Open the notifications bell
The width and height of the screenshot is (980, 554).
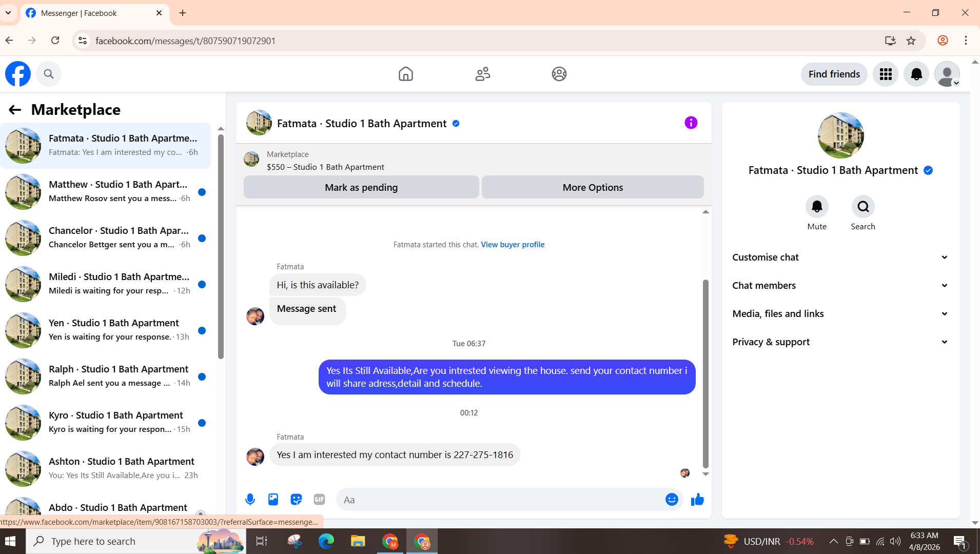(916, 74)
